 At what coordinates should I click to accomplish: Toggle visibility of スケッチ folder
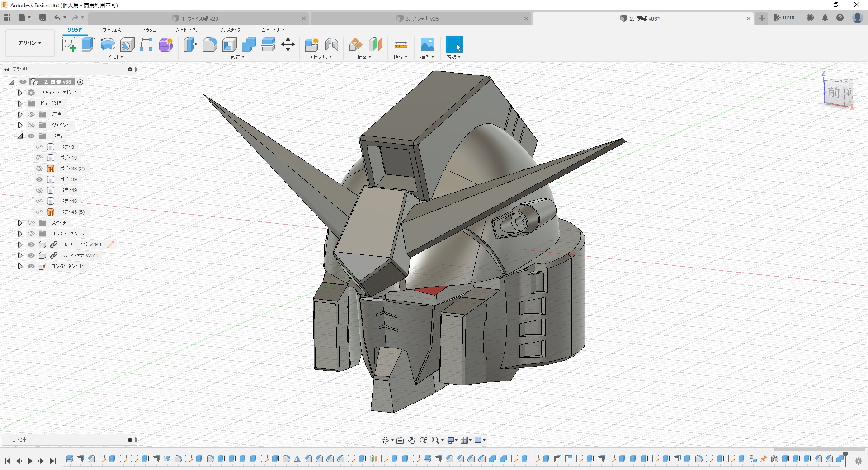coord(31,223)
